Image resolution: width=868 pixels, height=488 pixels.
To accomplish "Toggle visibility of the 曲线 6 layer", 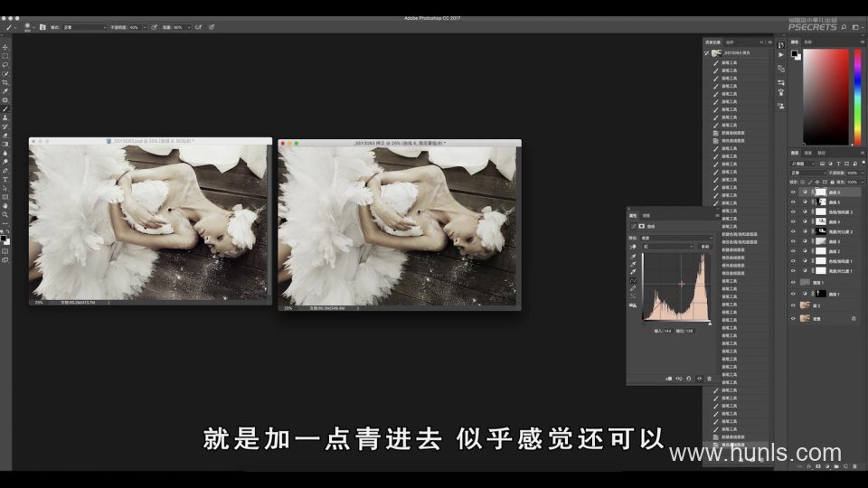I will (x=793, y=192).
